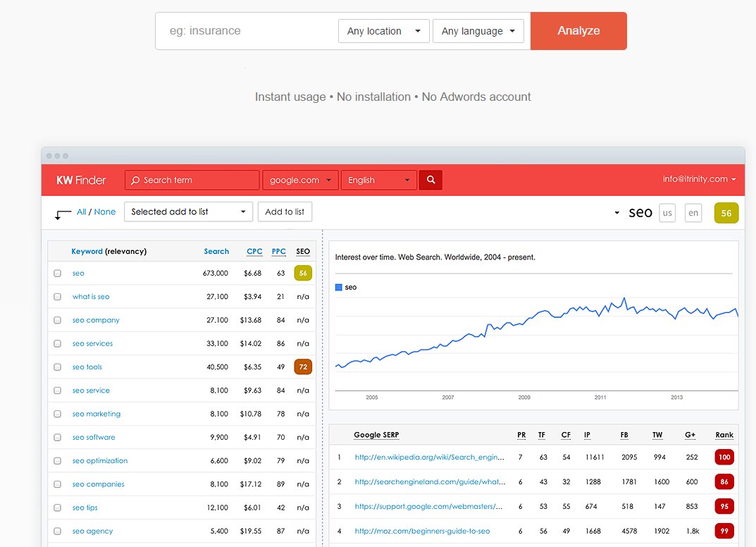
Task: Open the info@itrinity.com account menu
Action: click(699, 179)
